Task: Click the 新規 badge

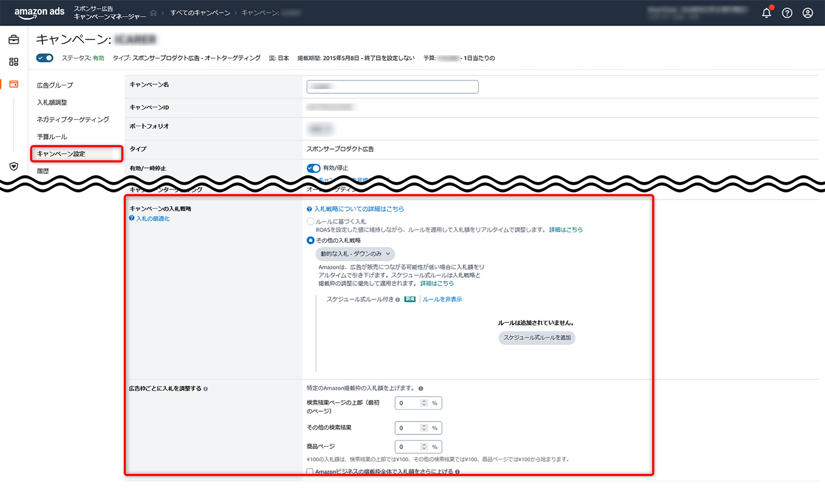Action: (410, 299)
